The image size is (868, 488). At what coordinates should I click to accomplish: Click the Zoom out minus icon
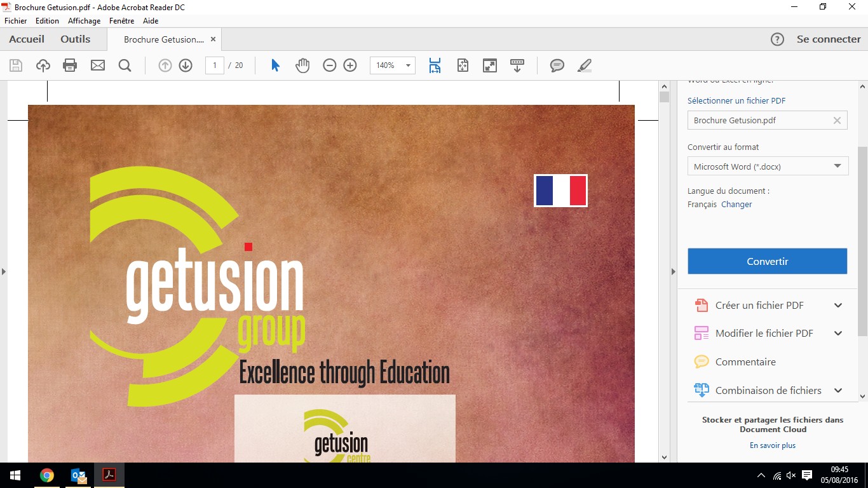[329, 65]
